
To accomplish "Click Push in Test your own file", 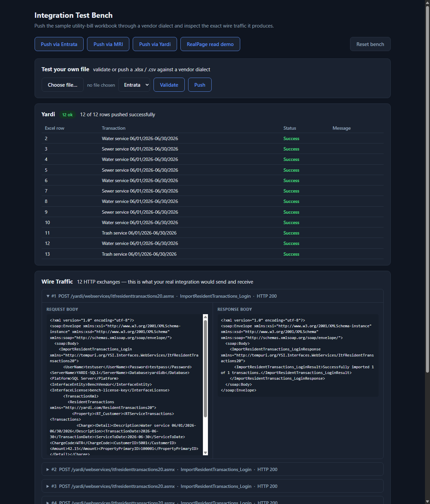I will [200, 85].
